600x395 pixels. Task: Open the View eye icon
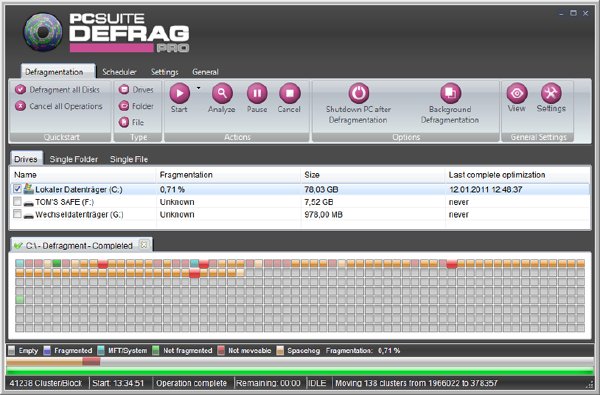[517, 93]
